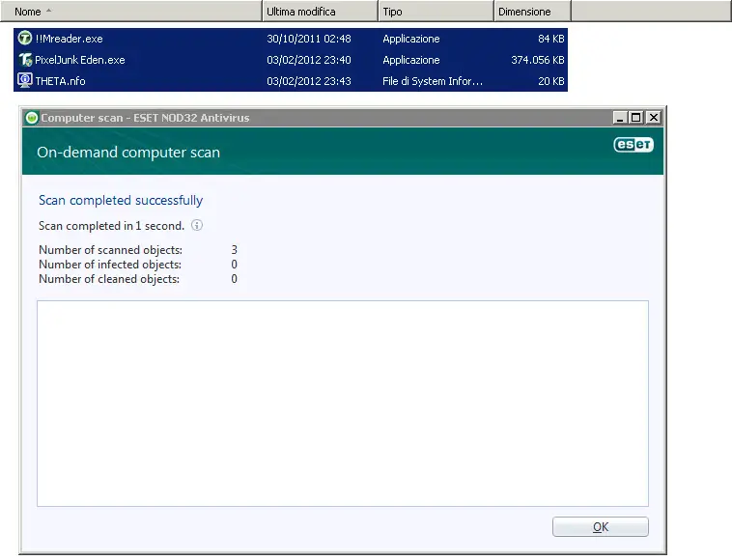
Task: Click the 20 KB size value
Action: tap(551, 81)
